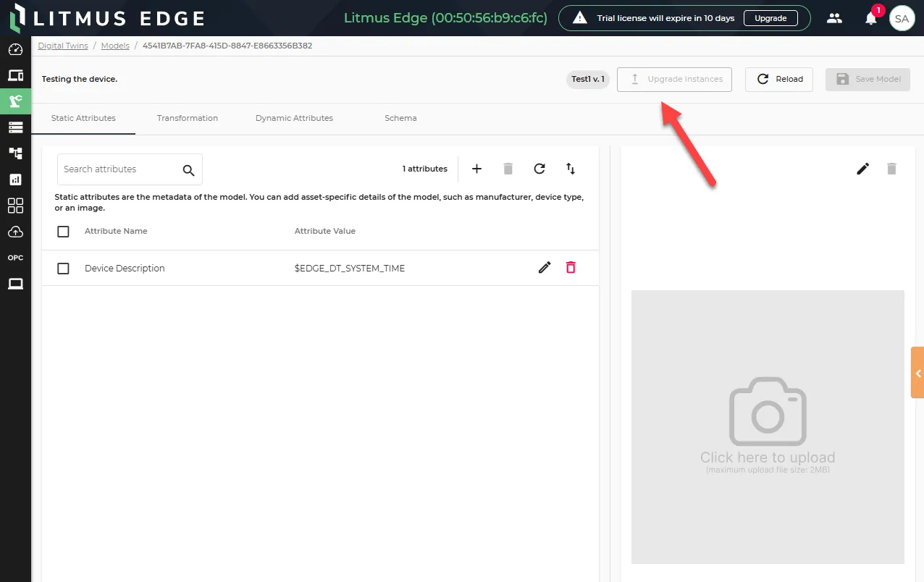Focus the Search attributes field
The image size is (924, 582).
pyautogui.click(x=130, y=169)
